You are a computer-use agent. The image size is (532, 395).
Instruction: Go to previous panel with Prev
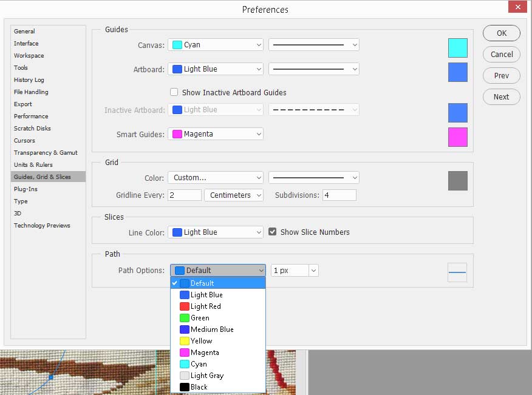[502, 76]
